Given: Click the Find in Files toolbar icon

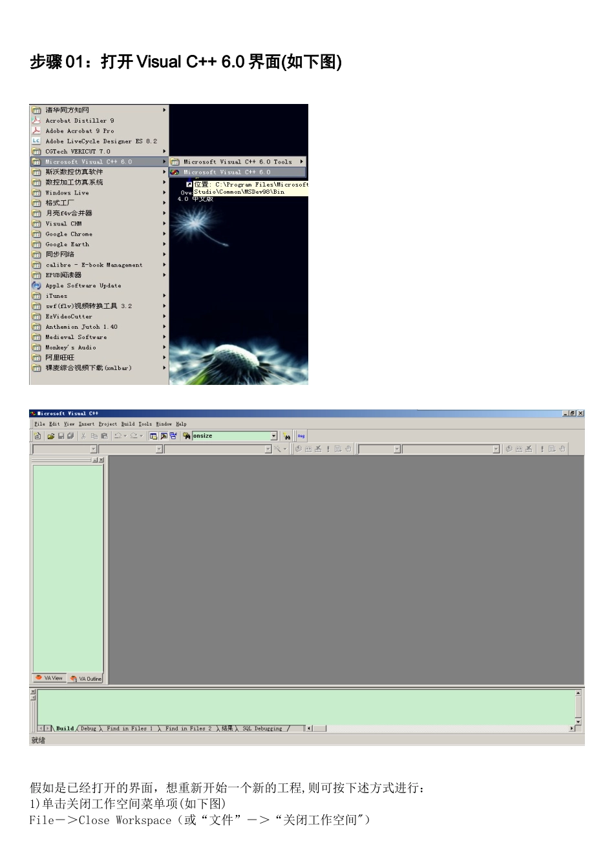Looking at the screenshot, I should coord(187,436).
